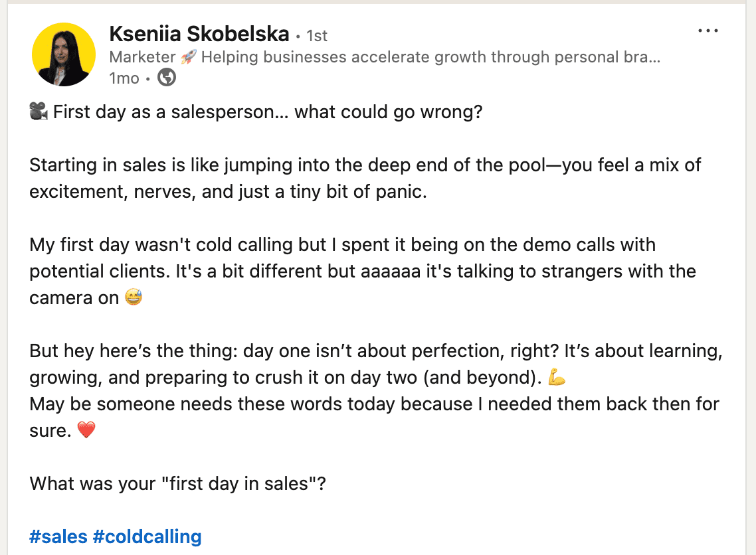Follow the #coldcalling hashtag link
This screenshot has width=756, height=555.
147,536
